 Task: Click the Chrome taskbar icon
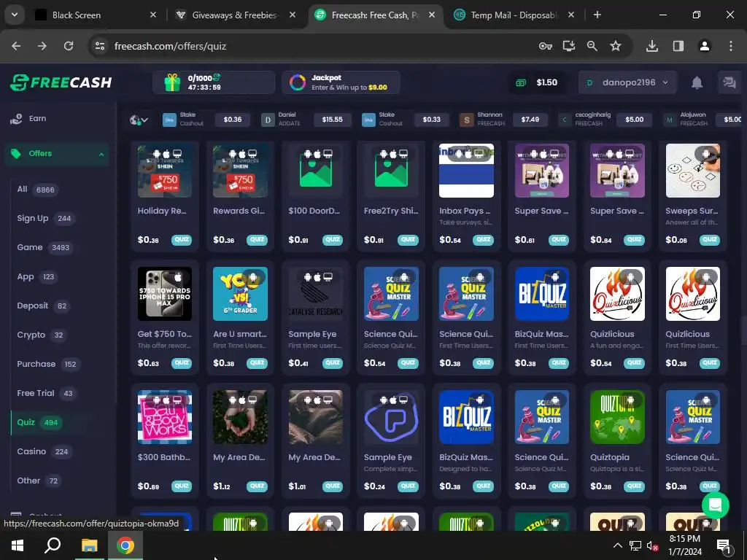coord(125,545)
